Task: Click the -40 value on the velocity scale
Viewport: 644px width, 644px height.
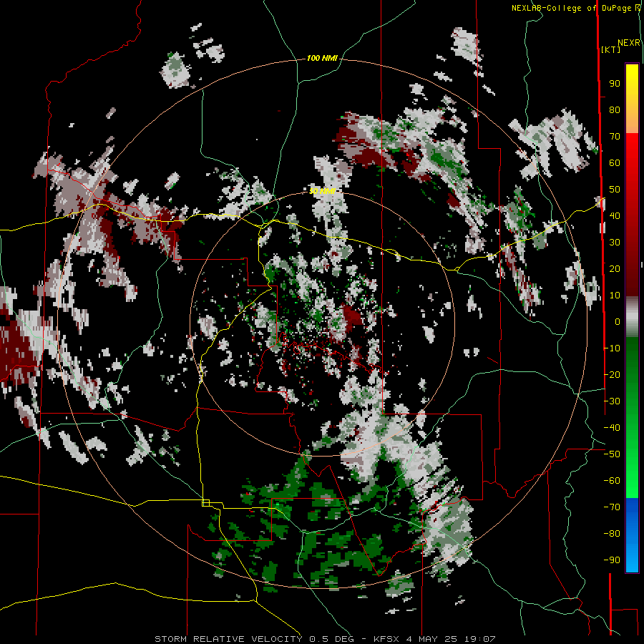Action: pyautogui.click(x=612, y=428)
